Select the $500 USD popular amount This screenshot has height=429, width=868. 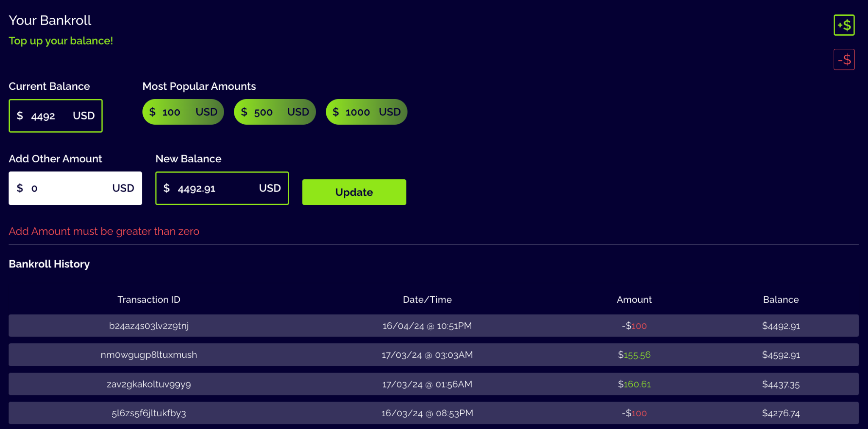coord(275,112)
